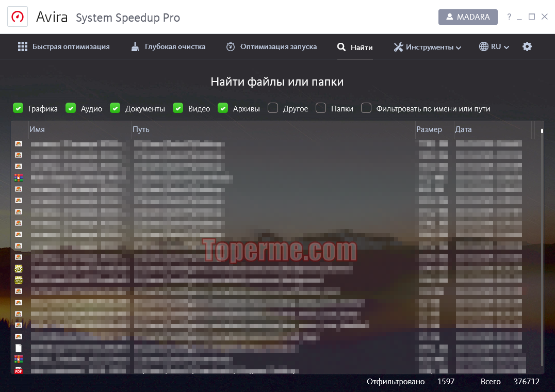Enable Фильтровать по имени или пути checkbox
This screenshot has width=555, height=392.
pyautogui.click(x=366, y=108)
